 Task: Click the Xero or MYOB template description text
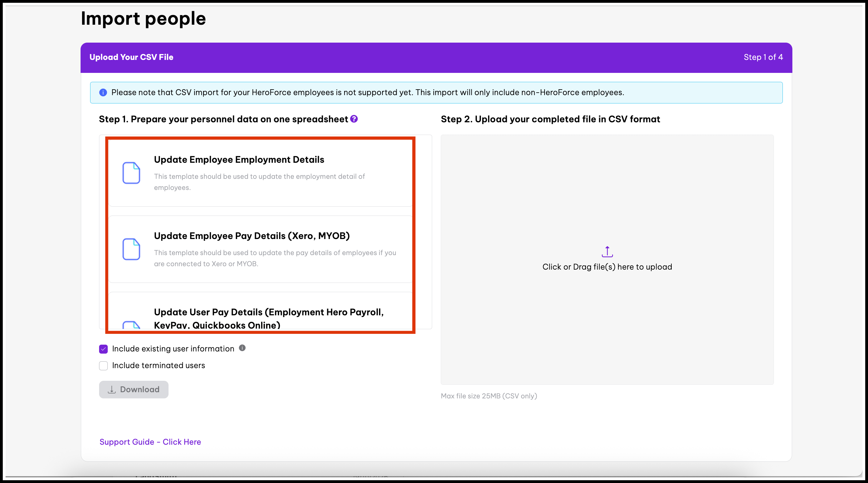(275, 258)
